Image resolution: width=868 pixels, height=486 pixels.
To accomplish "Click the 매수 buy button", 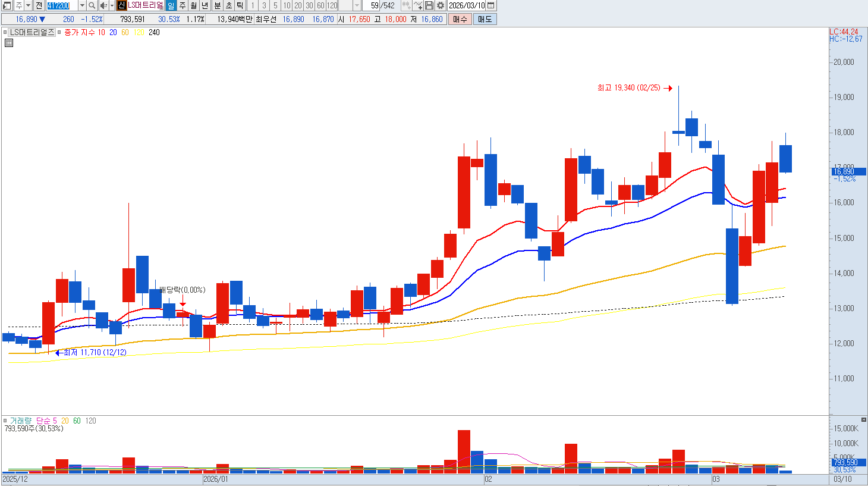I will tap(460, 19).
